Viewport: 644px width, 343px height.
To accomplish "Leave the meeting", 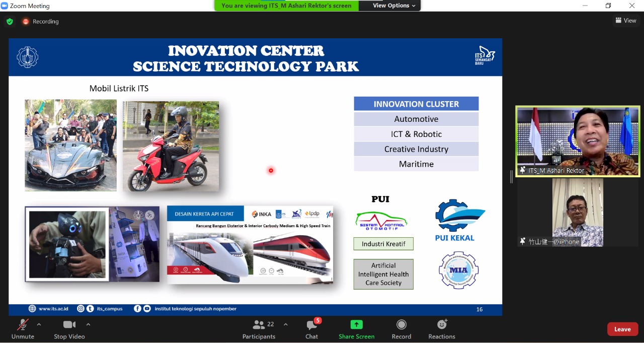I will (622, 329).
